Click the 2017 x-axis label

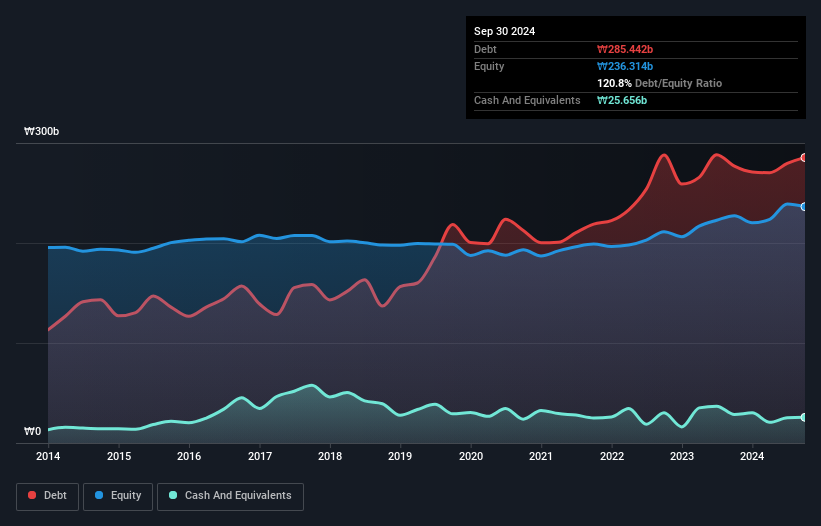coord(260,456)
